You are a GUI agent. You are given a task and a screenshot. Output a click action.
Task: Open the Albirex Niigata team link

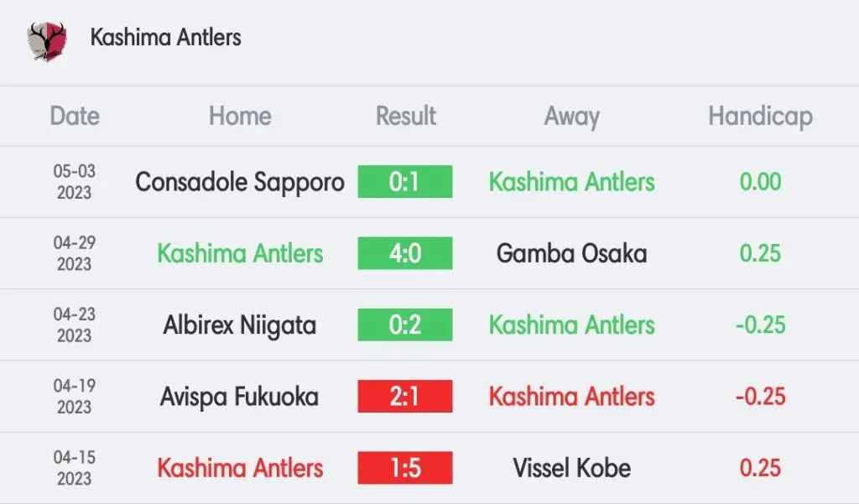pyautogui.click(x=240, y=326)
